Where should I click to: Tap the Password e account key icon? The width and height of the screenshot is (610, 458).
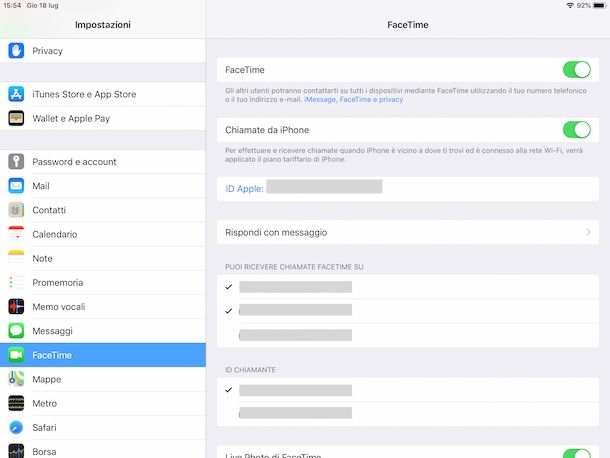(x=16, y=161)
